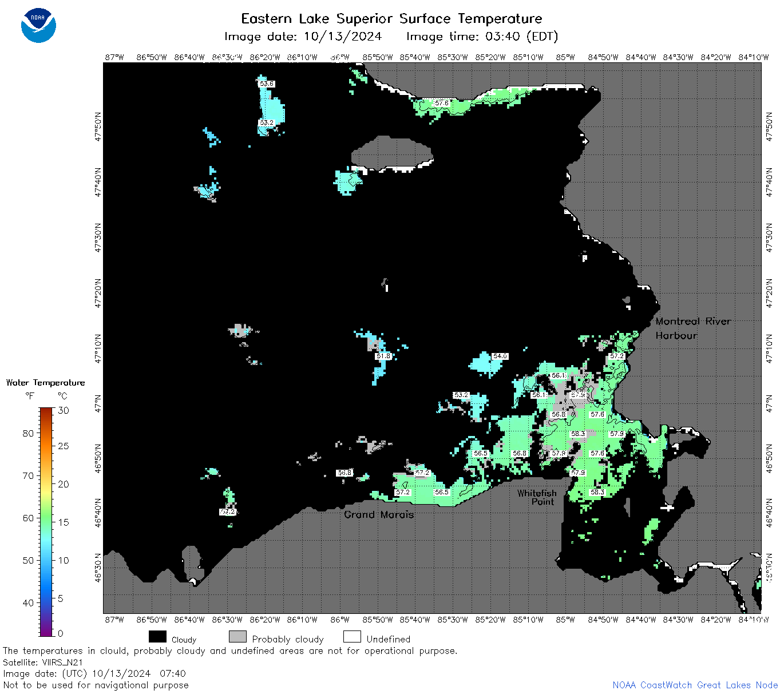Open NOAA CoastWatch Great Lakes Node link
784x694 pixels.
695,685
